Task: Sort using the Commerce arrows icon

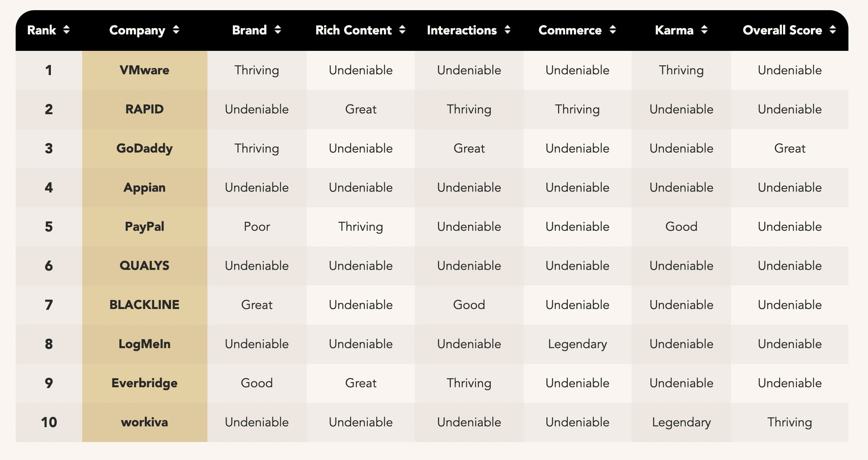Action: [x=613, y=30]
